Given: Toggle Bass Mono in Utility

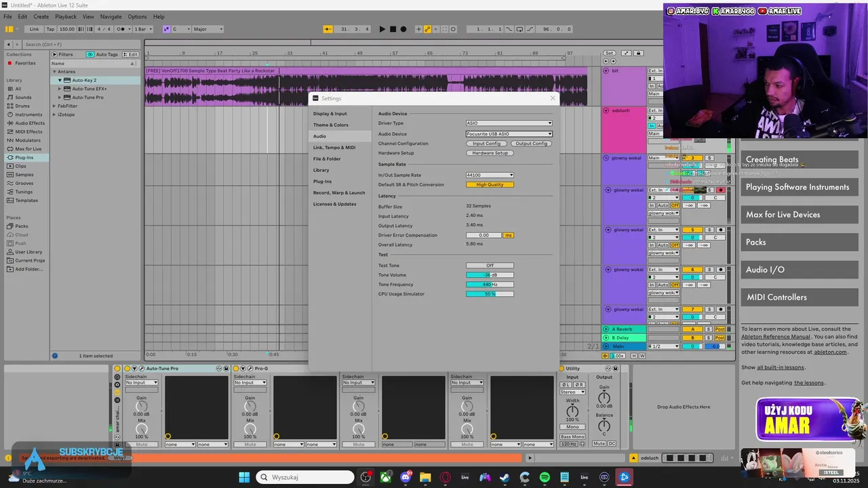Looking at the screenshot, I should 572,437.
